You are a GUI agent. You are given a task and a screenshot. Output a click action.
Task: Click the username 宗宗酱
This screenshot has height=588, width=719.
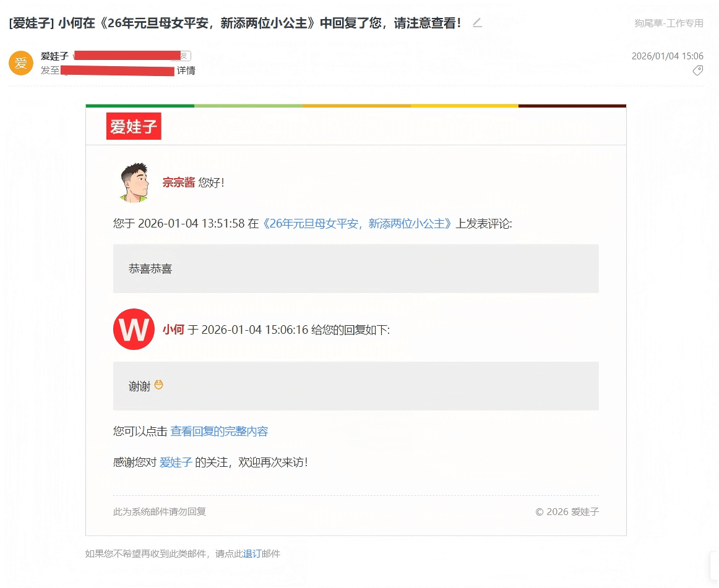tap(178, 182)
